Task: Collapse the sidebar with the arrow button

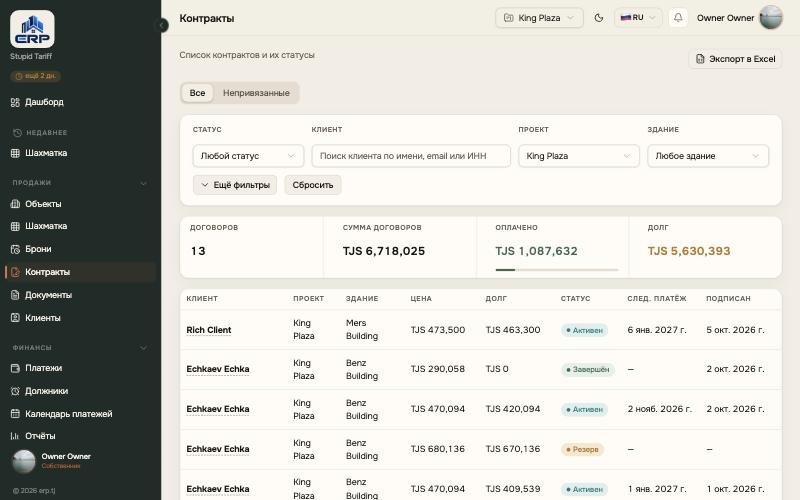Action: tap(162, 25)
